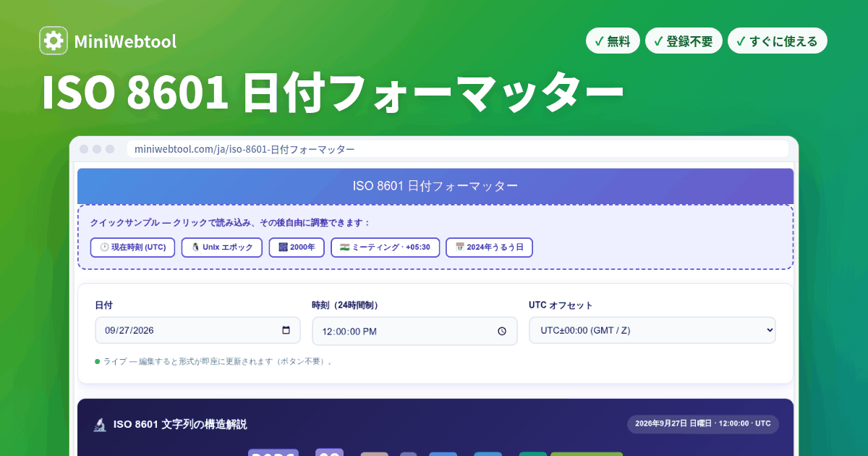Open the MiniWebtool brand name link

pos(125,42)
